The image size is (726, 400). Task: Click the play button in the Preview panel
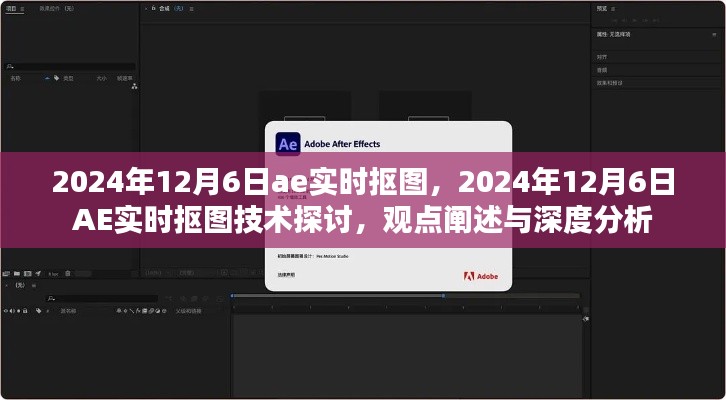(634, 21)
